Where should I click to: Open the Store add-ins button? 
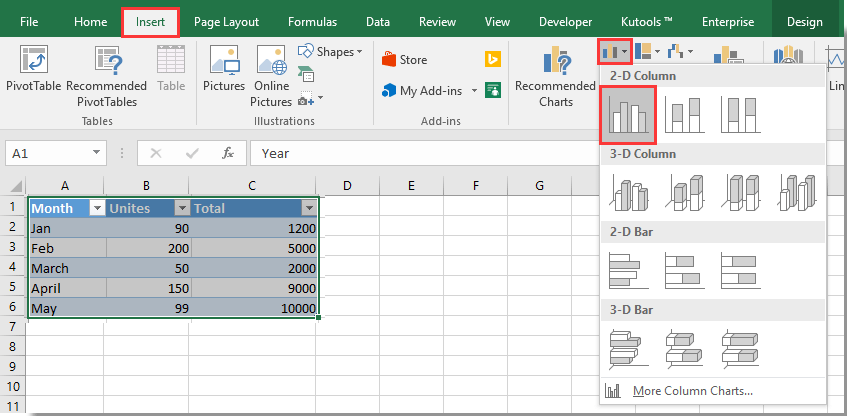pos(404,60)
